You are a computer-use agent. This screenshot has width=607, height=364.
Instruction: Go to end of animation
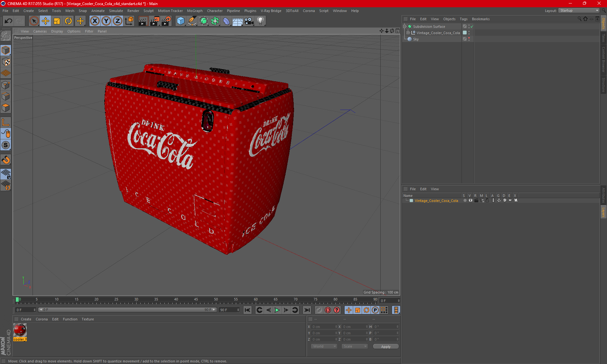[x=307, y=310]
